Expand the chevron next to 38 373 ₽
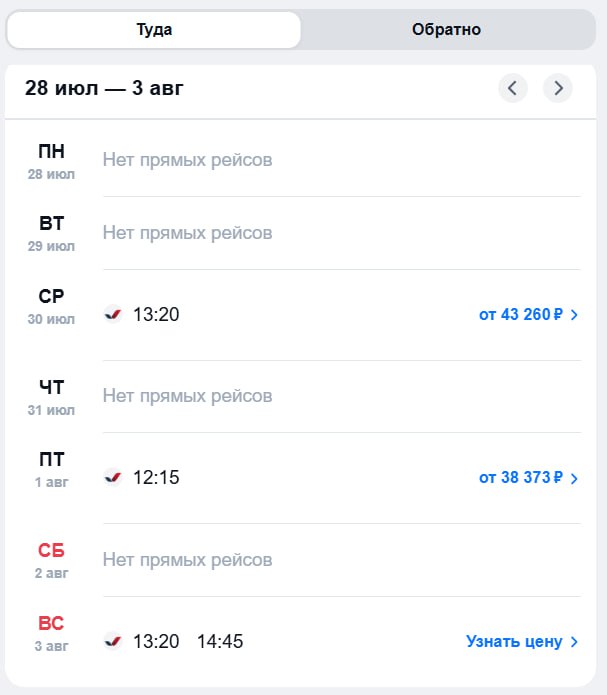607x695 pixels. point(574,478)
